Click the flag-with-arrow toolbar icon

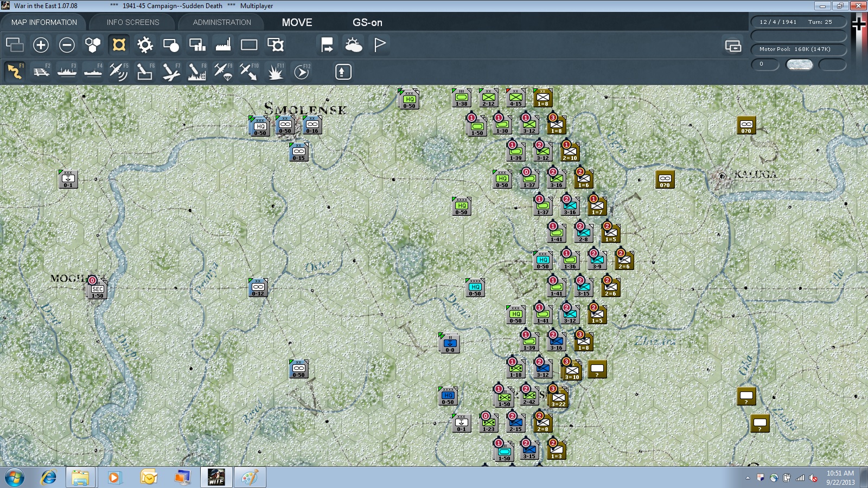(327, 45)
